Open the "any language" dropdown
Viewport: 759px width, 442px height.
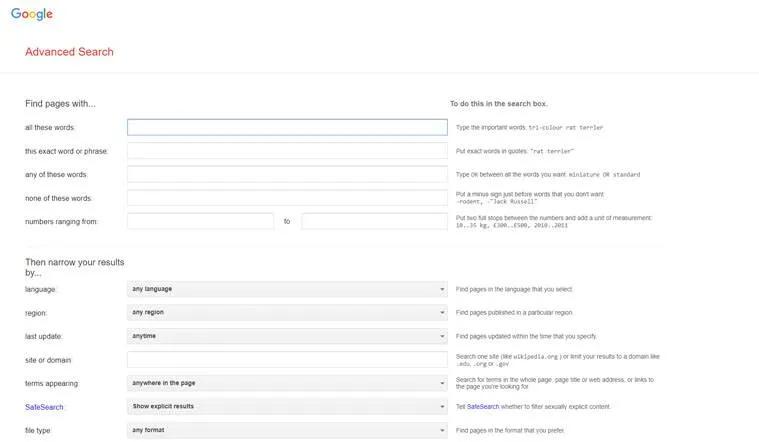287,289
